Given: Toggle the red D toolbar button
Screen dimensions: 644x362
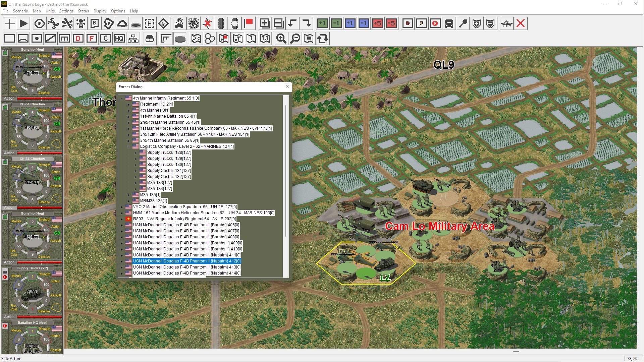Looking at the screenshot, I should (x=78, y=39).
